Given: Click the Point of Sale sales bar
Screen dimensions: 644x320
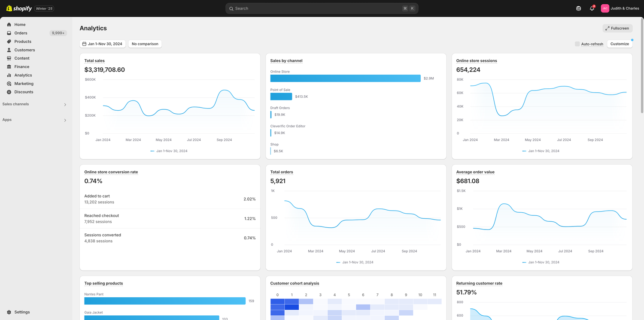Looking at the screenshot, I should click(x=281, y=97).
